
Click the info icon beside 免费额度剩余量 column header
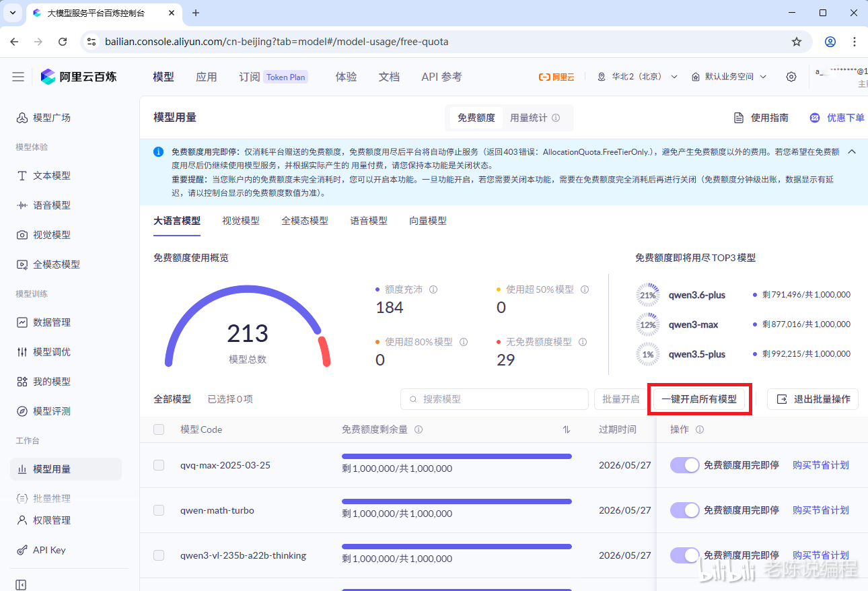pos(419,429)
